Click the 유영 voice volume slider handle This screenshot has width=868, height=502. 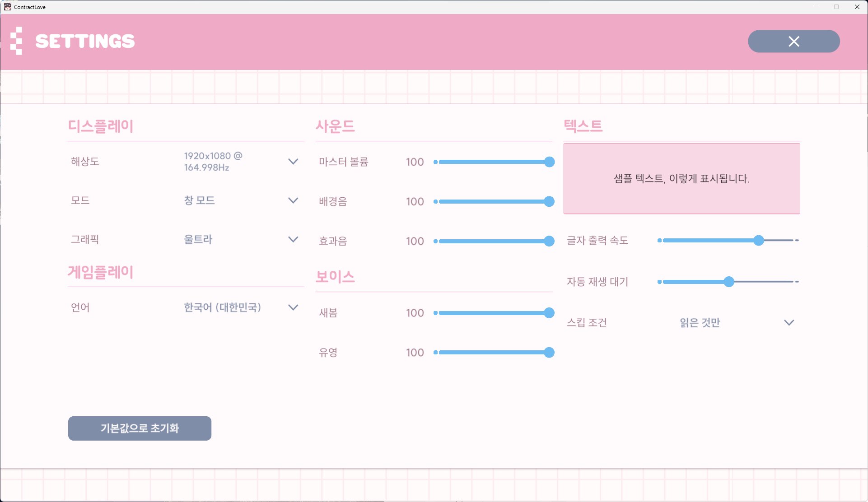point(549,353)
